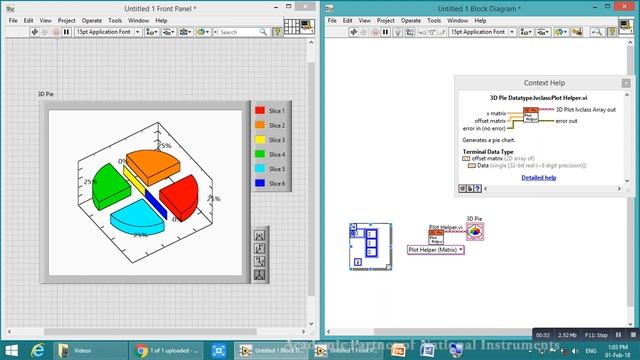Click Detailed help link in Context Help
The width and height of the screenshot is (640, 360).
coord(538,178)
